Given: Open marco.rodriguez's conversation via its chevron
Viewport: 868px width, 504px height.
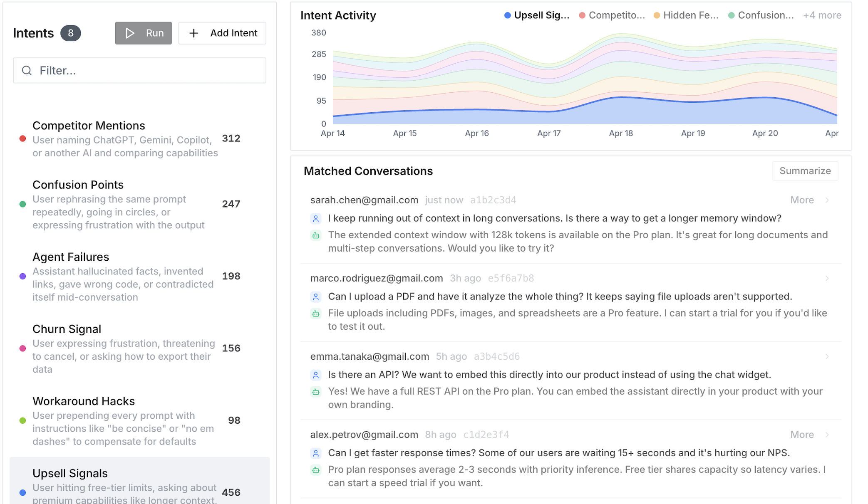Looking at the screenshot, I should 826,278.
